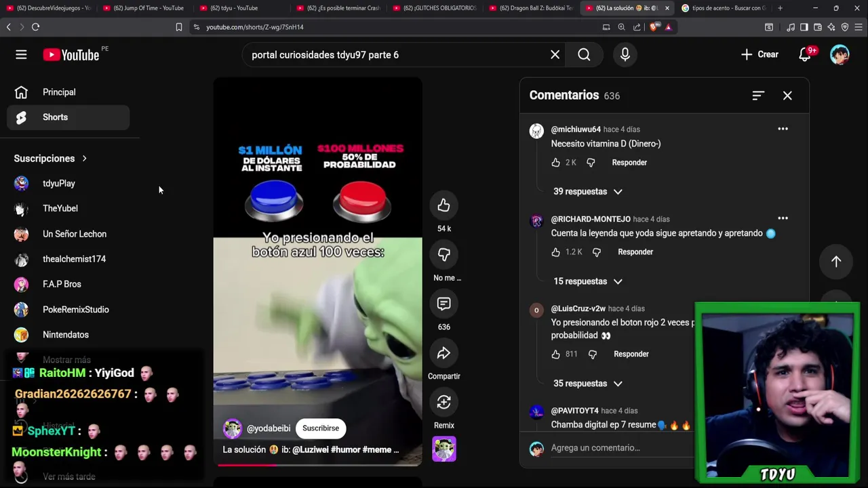Run search with the magnifier button
This screenshot has height=488, width=868.
point(584,55)
